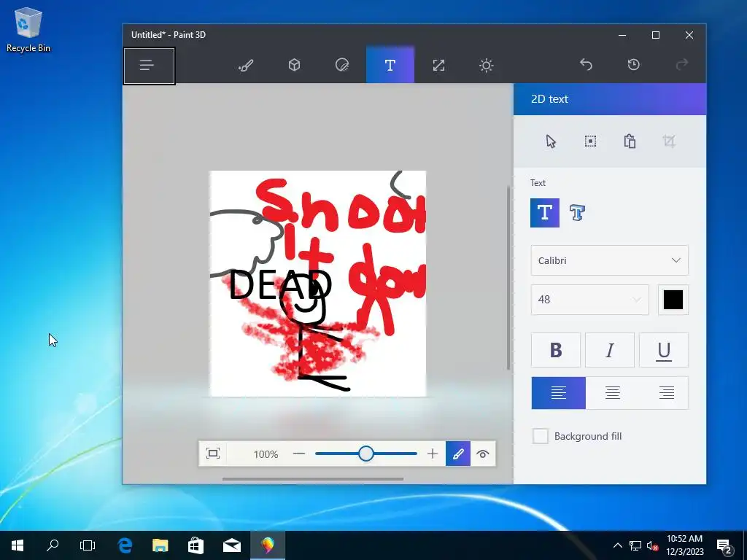This screenshot has height=560, width=747.
Task: Click the fit to screen icon
Action: coord(213,454)
